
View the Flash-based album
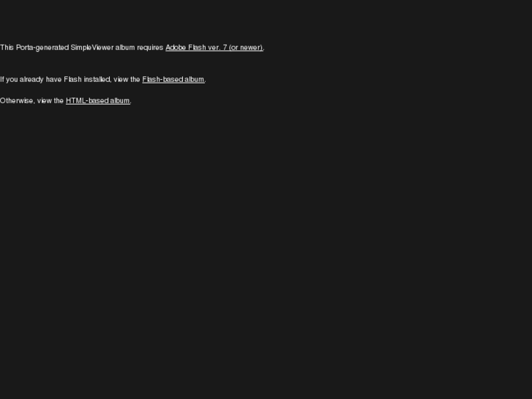click(x=173, y=80)
